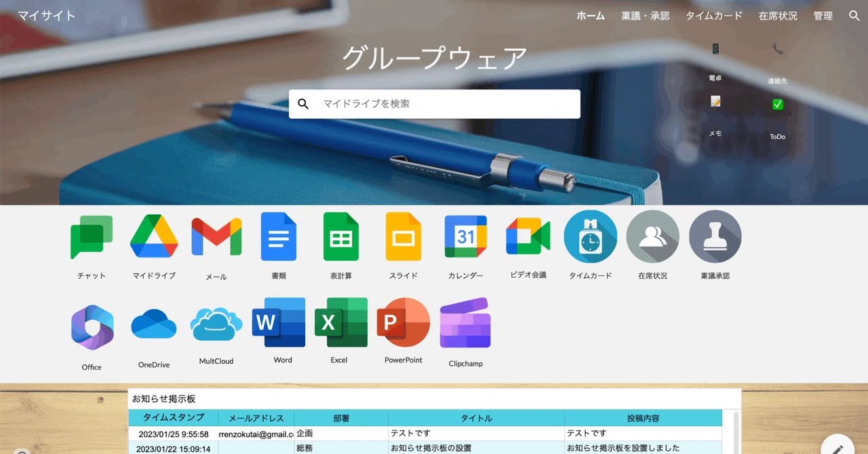Open the Gmail メール icon
This screenshot has height=454, width=868.
[216, 236]
